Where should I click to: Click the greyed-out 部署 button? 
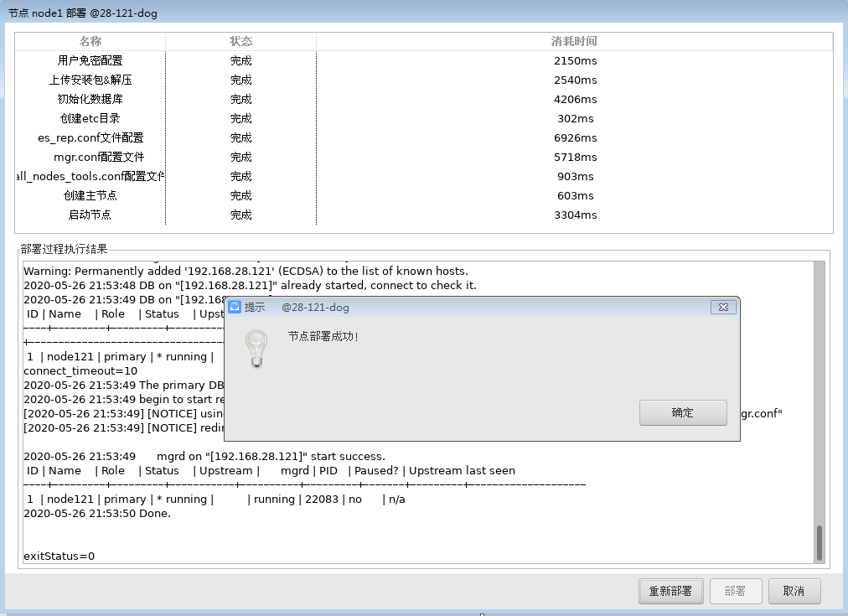tap(736, 591)
